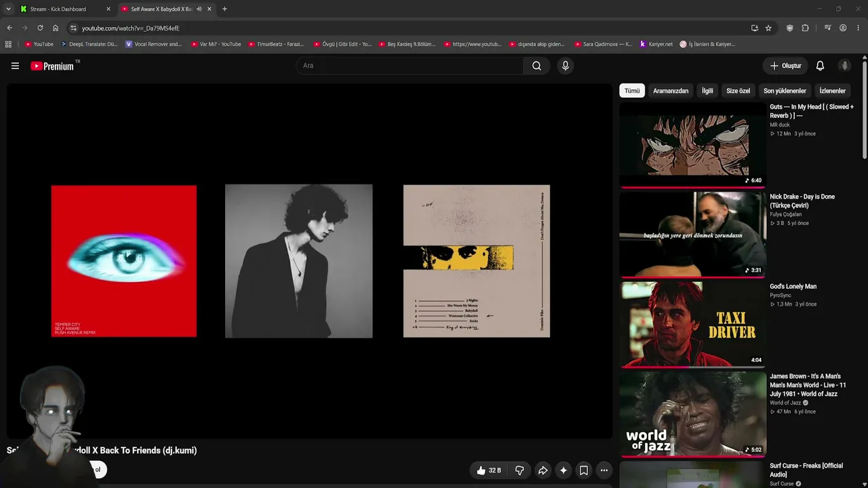
Task: Open the TimurBeatz bookmark
Action: click(x=277, y=44)
